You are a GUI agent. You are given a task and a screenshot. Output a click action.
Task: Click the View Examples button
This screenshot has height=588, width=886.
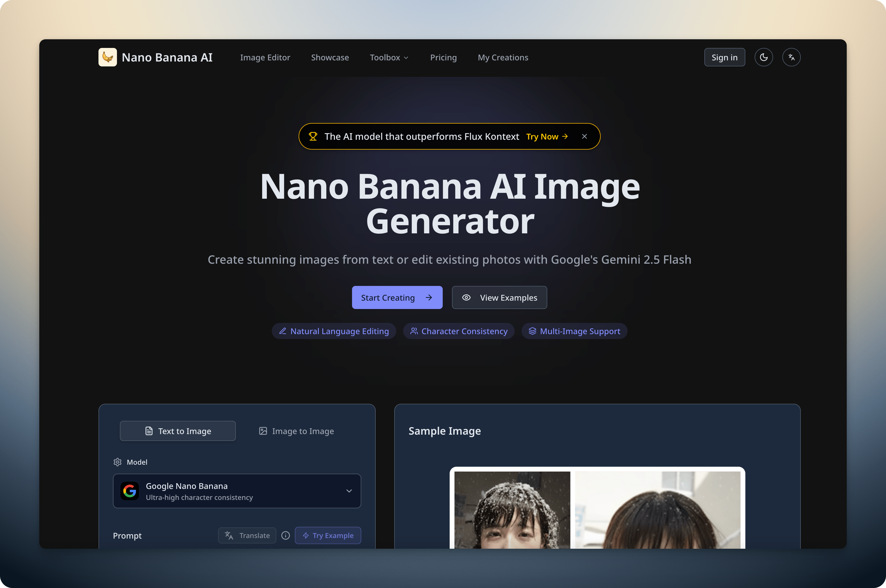[499, 297]
